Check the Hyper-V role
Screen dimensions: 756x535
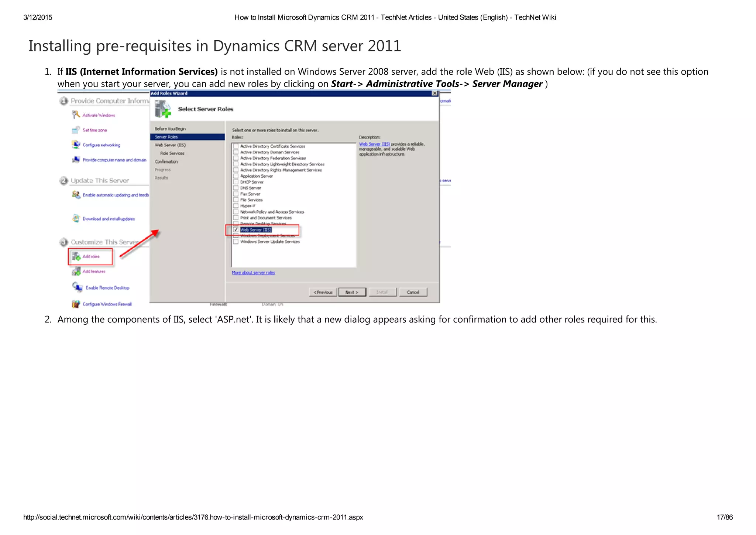tap(236, 206)
